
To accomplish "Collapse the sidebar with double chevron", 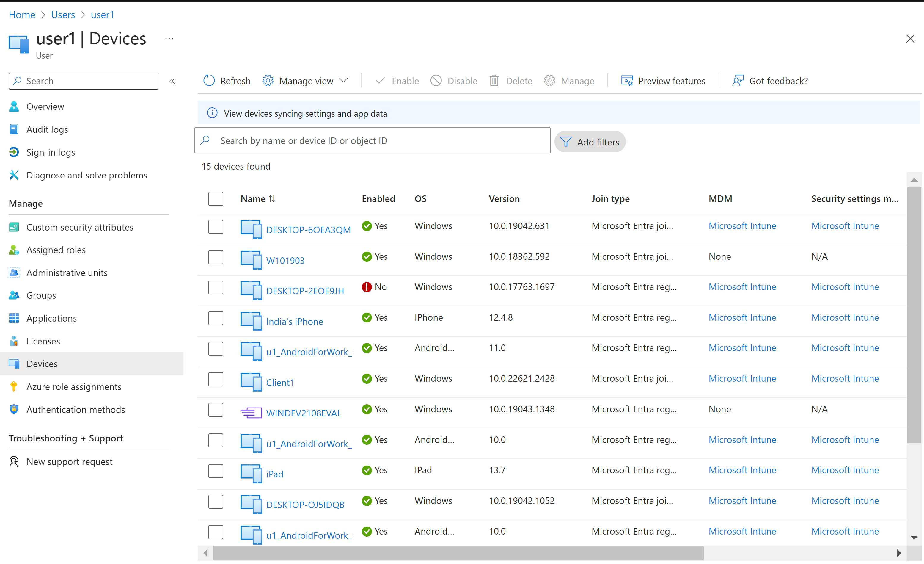I will (x=172, y=81).
